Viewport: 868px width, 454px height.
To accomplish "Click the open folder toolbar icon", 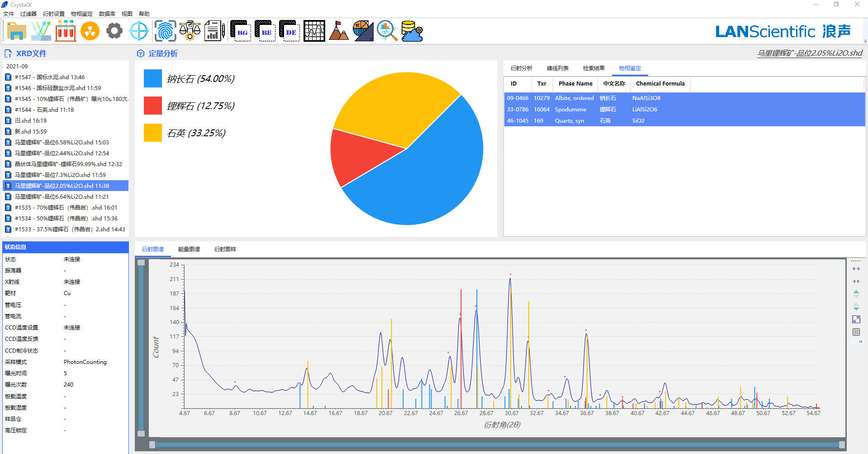I will click(x=16, y=31).
